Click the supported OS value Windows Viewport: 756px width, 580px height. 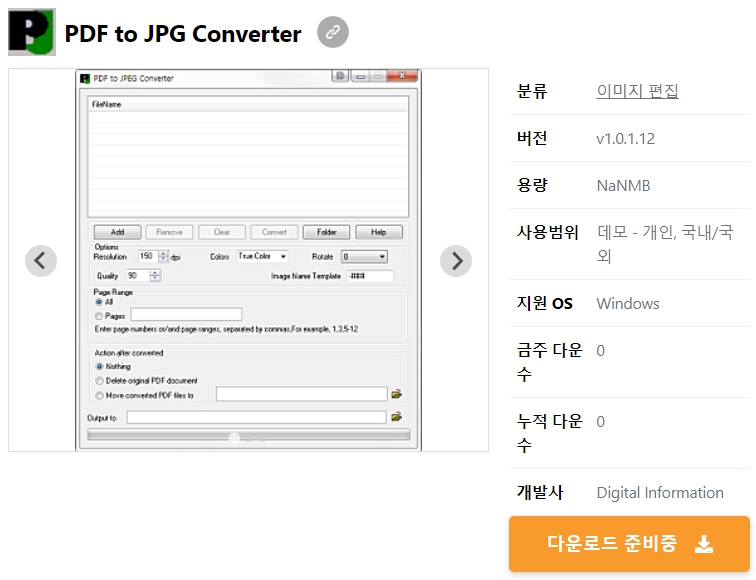pos(628,304)
